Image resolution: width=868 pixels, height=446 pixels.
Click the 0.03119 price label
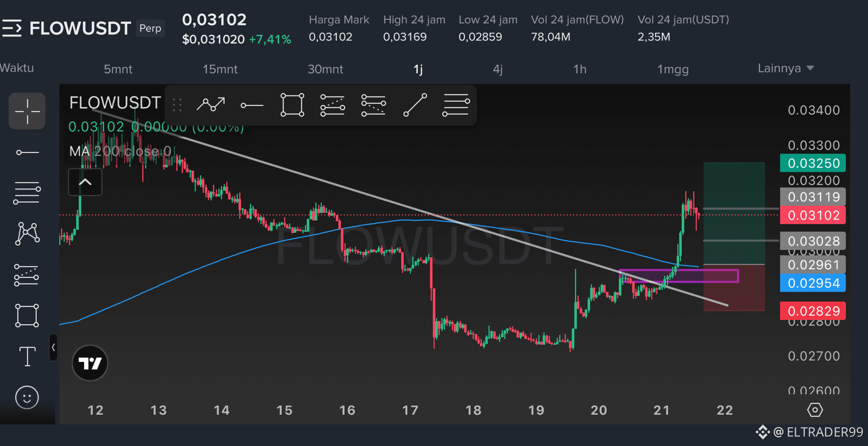813,197
